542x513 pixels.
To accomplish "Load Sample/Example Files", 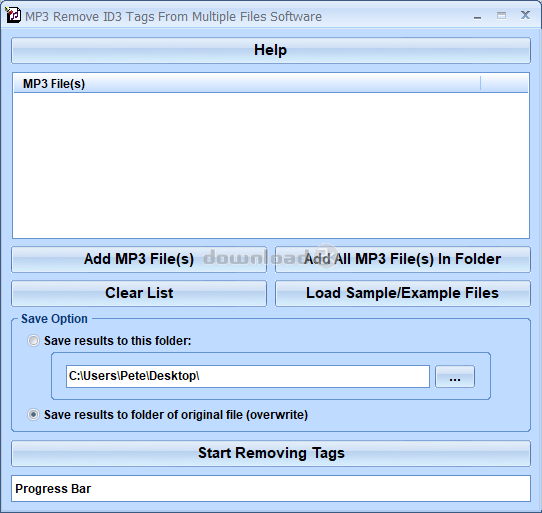I will pyautogui.click(x=403, y=293).
